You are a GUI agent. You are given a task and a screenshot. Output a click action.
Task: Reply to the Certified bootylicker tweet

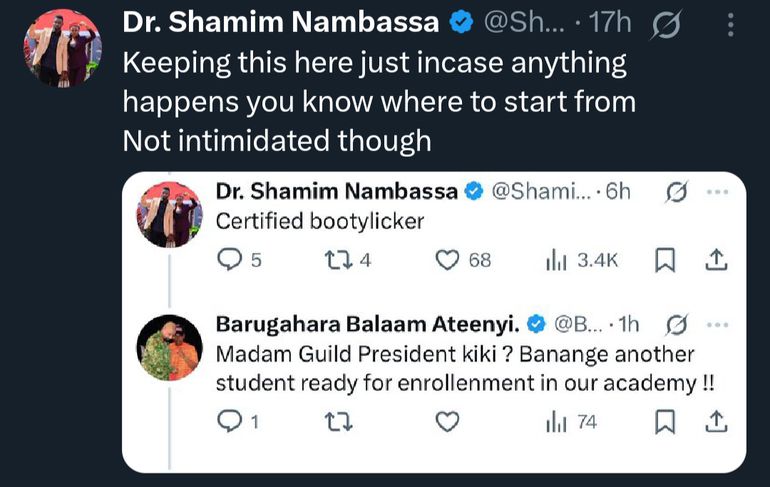point(230,260)
